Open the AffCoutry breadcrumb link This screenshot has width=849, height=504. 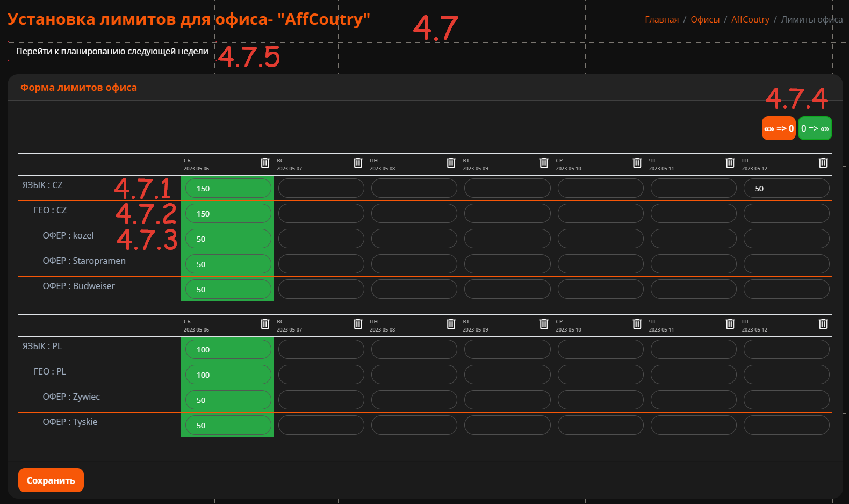coord(750,19)
